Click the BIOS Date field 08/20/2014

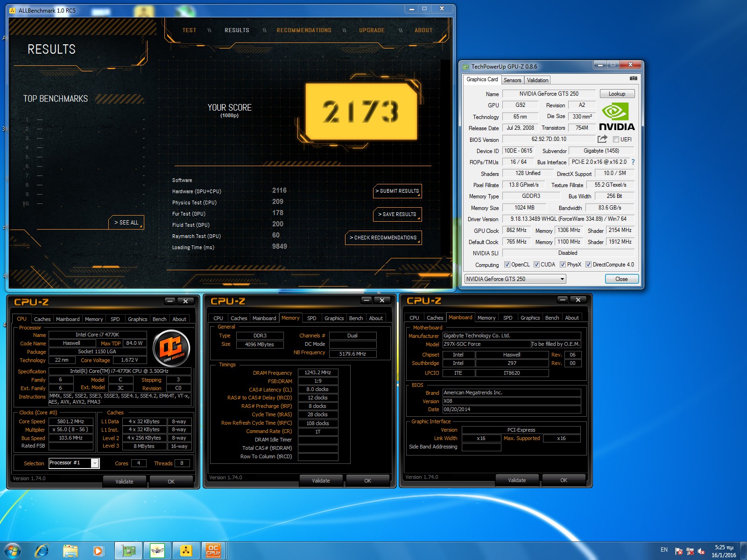pyautogui.click(x=511, y=409)
